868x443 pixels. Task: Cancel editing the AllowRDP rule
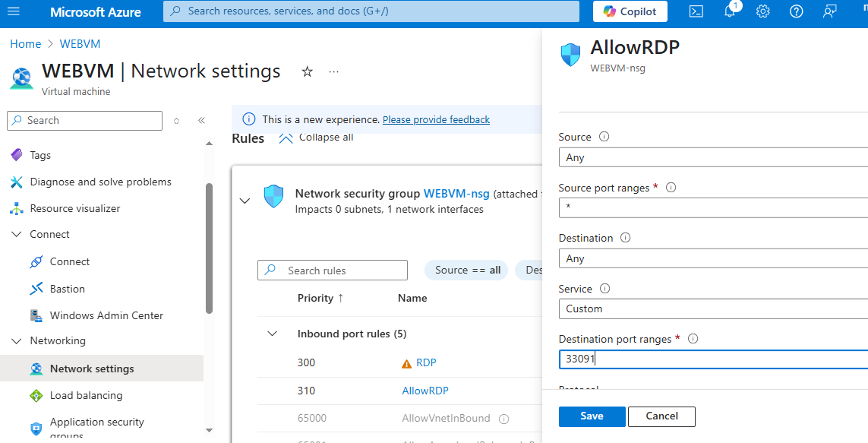(x=662, y=416)
